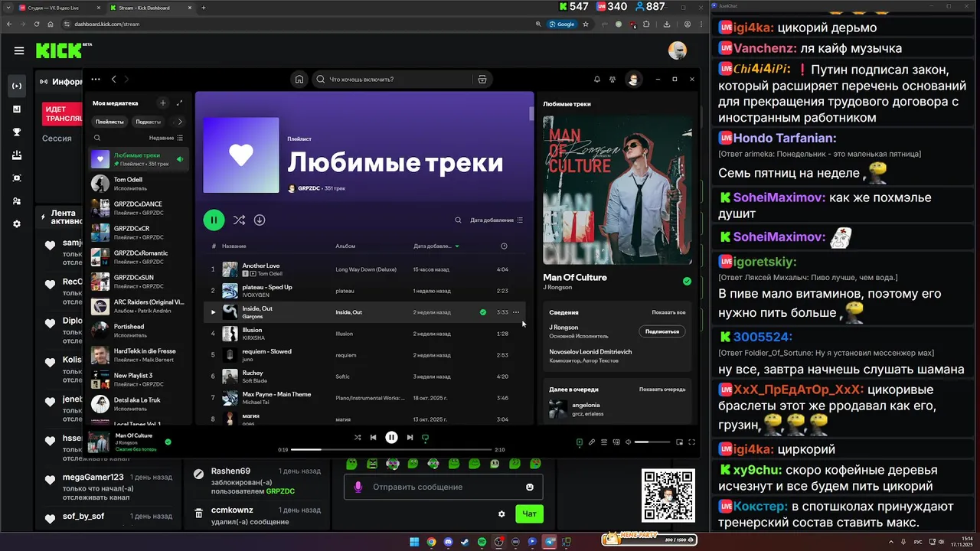The width and height of the screenshot is (980, 551).
Task: Skip to the previous track
Action: (374, 437)
